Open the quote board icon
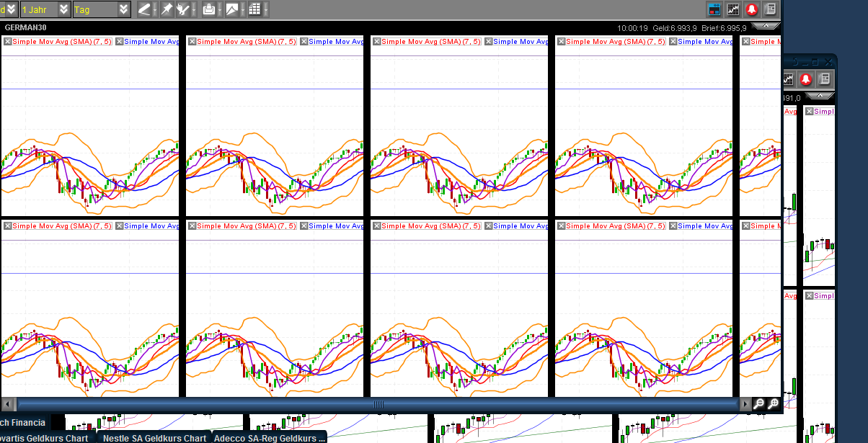Screen dimensions: 868x443 pyautogui.click(x=714, y=9)
